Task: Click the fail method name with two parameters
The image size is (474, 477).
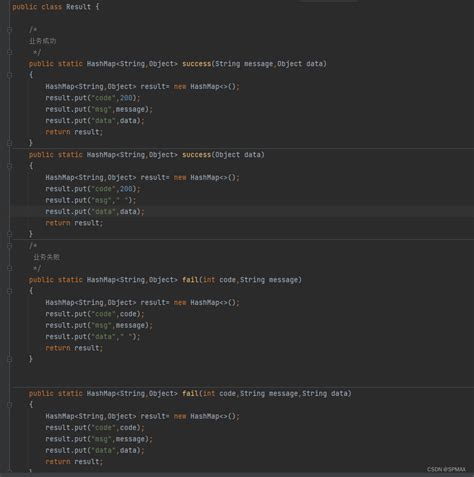Action: (190, 279)
